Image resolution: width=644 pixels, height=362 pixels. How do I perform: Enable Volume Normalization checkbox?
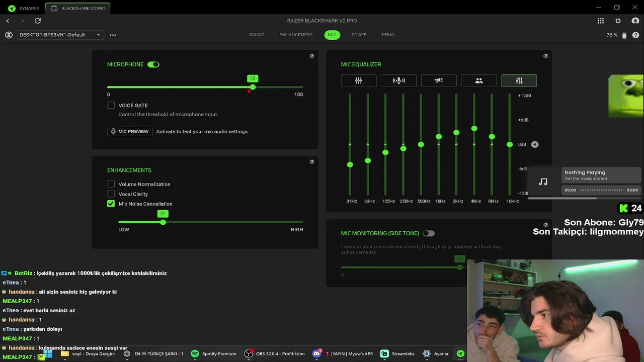tap(111, 184)
